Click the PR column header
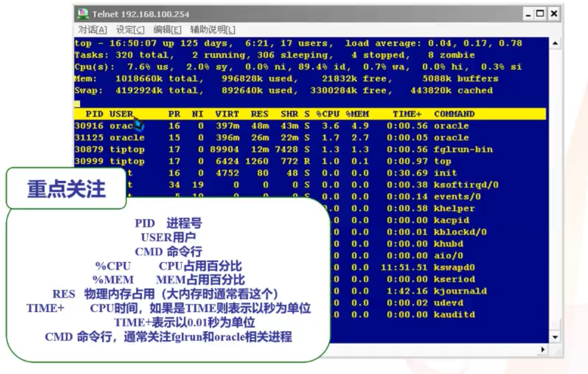 tap(174, 114)
